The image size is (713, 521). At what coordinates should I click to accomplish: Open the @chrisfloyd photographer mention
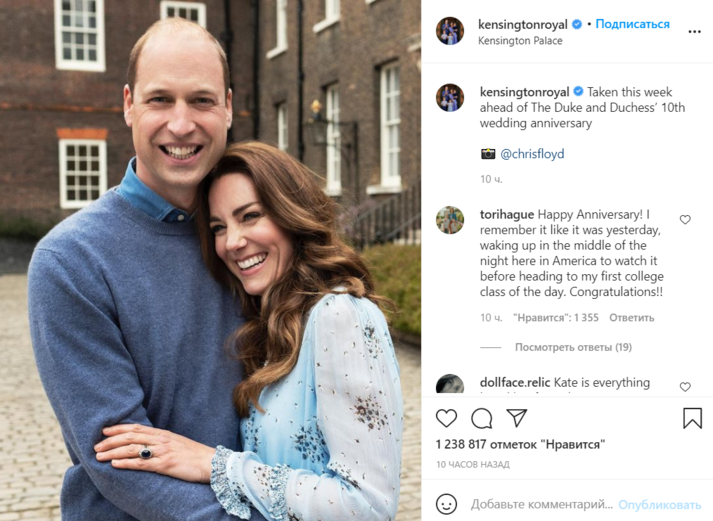tap(532, 154)
